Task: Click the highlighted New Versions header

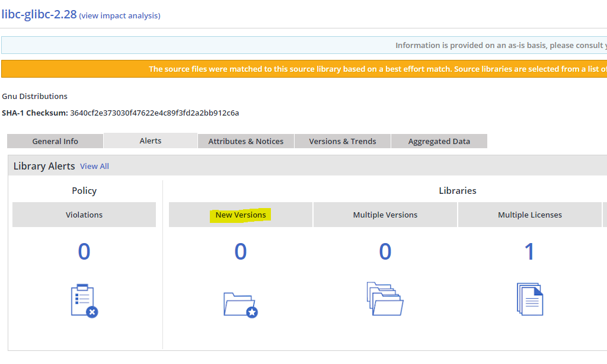Action: 241,215
